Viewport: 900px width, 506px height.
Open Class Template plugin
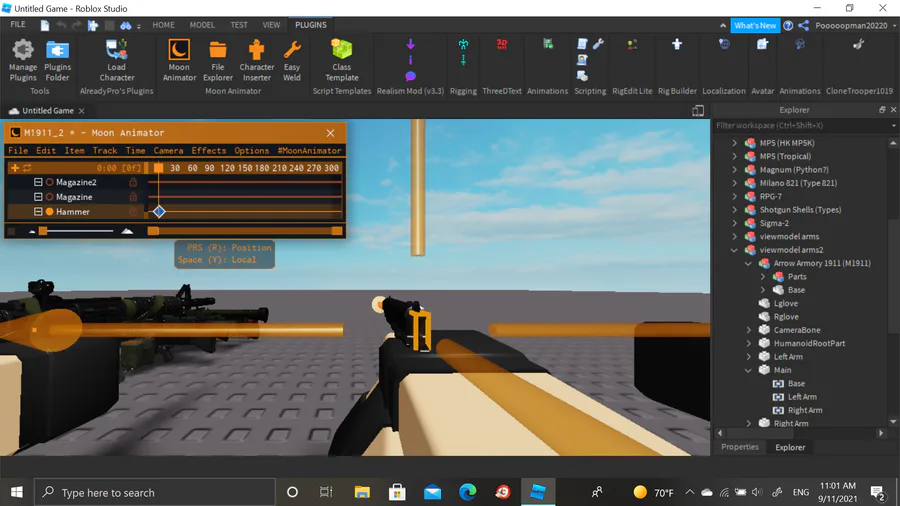[342, 60]
